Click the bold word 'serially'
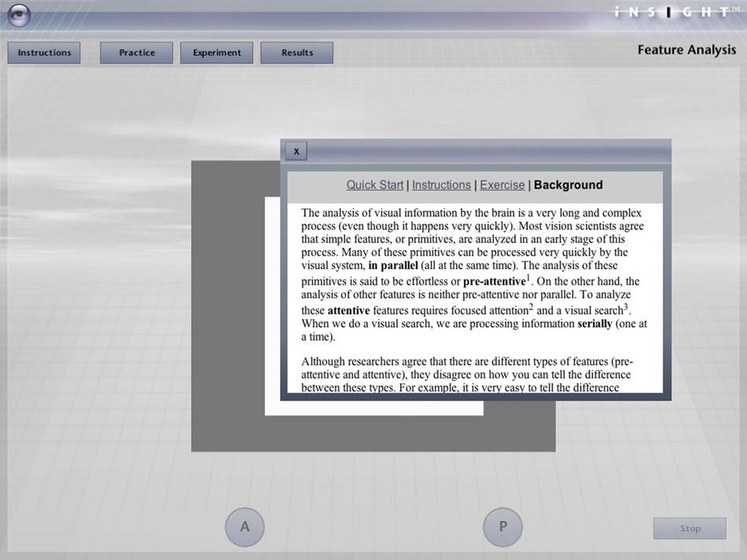 pyautogui.click(x=594, y=324)
